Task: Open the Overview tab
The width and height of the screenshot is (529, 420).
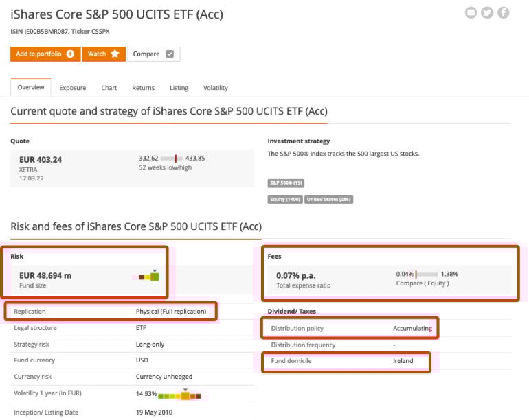Action: coord(31,88)
